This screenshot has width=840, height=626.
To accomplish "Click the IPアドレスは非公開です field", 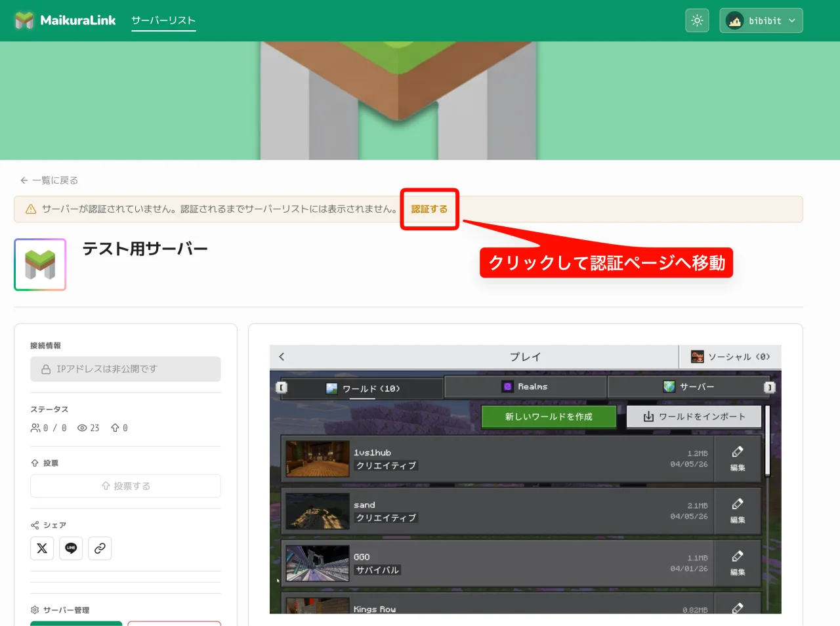I will pyautogui.click(x=125, y=369).
